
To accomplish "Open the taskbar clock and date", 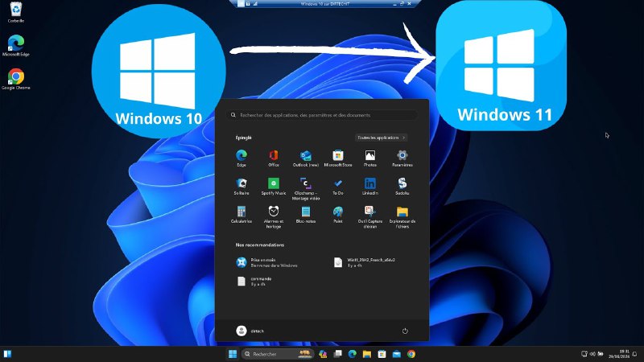I will tap(619, 354).
